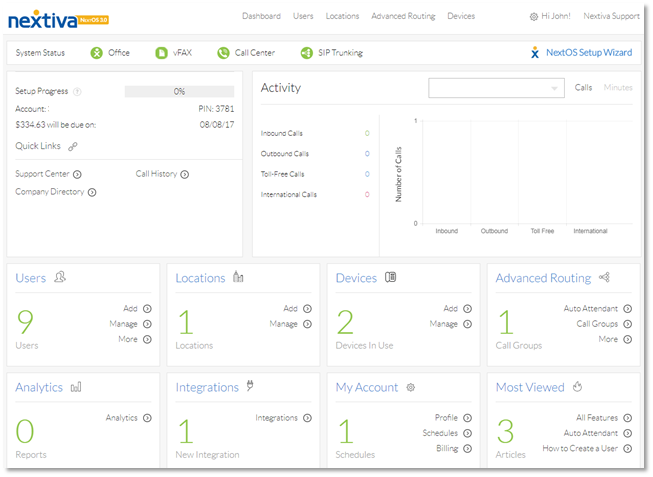Viewport: 653px width, 477px height.
Task: Expand More under Advanced Routing
Action: pyautogui.click(x=614, y=339)
